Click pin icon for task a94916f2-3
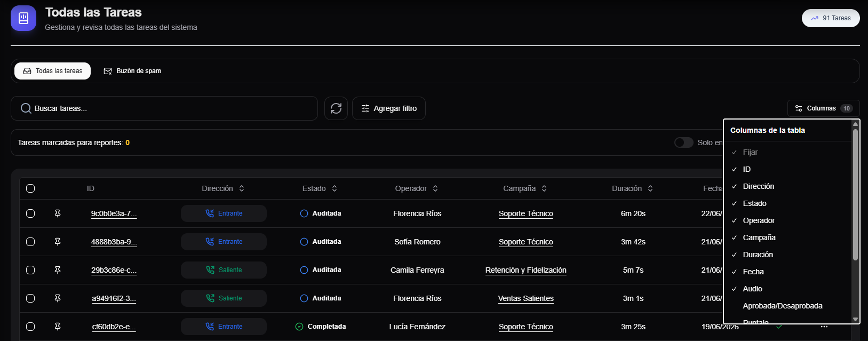This screenshot has width=868, height=341. click(x=58, y=298)
